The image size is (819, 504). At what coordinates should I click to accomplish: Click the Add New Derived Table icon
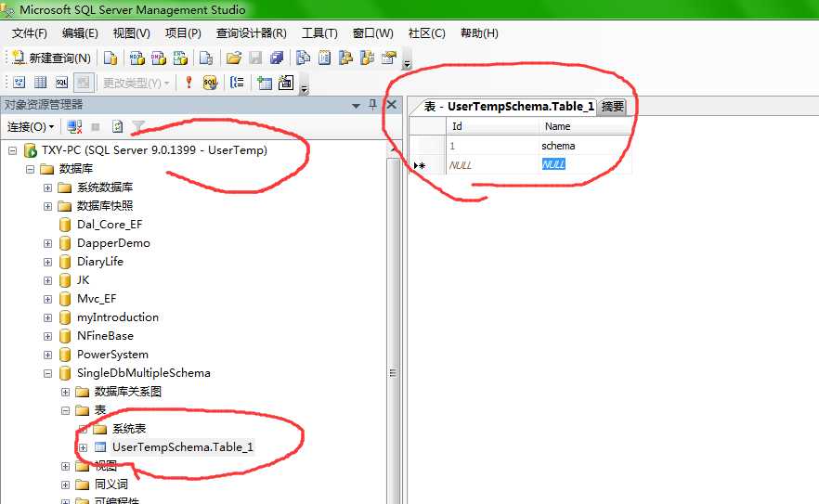click(286, 83)
